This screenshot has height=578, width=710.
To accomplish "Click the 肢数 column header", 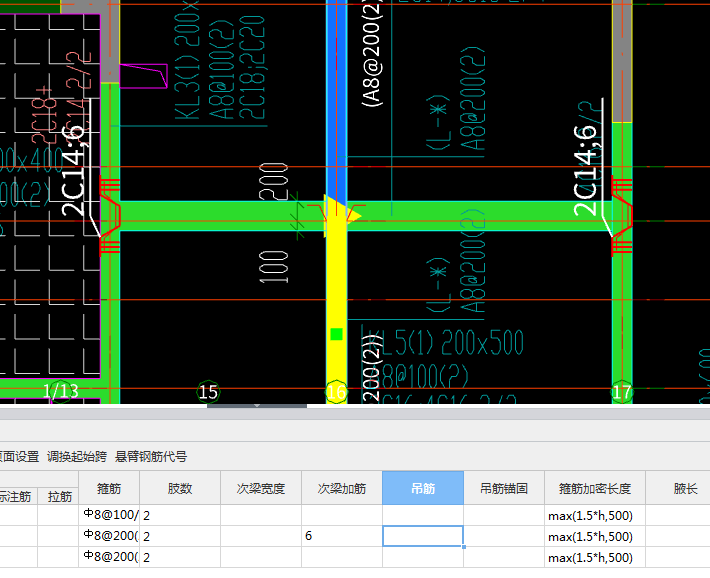I will click(180, 488).
